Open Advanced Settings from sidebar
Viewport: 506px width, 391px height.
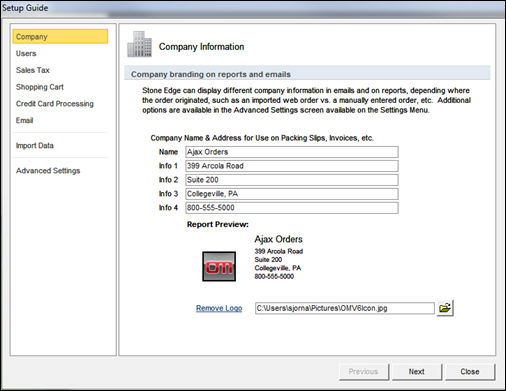(48, 171)
